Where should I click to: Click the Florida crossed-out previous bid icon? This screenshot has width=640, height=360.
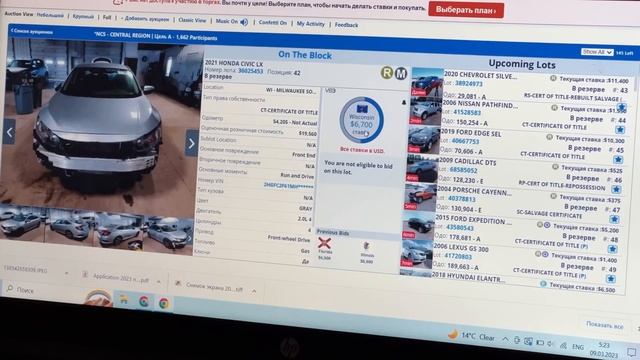click(x=324, y=244)
